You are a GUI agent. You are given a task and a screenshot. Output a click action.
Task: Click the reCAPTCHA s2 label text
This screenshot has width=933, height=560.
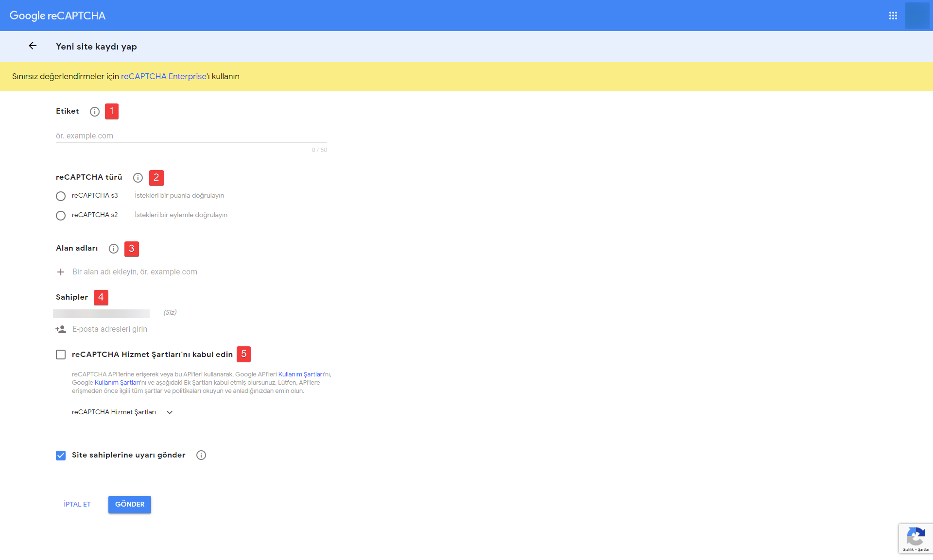95,215
